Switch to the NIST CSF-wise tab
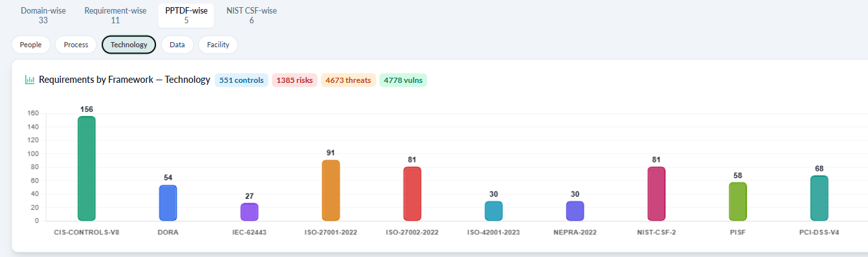This screenshot has height=257, width=868. 252,15
